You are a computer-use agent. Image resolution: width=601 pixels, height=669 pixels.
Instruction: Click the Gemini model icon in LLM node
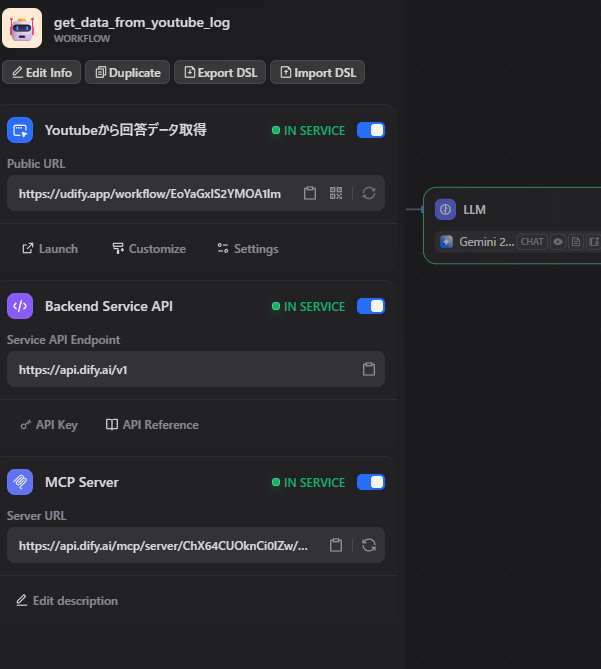click(x=447, y=242)
